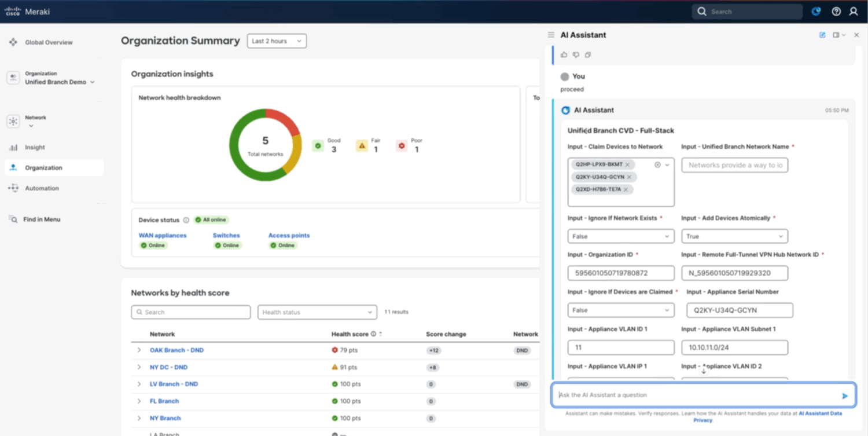This screenshot has height=436, width=868.
Task: Select the Insight icon in the sidebar
Action: (13, 147)
